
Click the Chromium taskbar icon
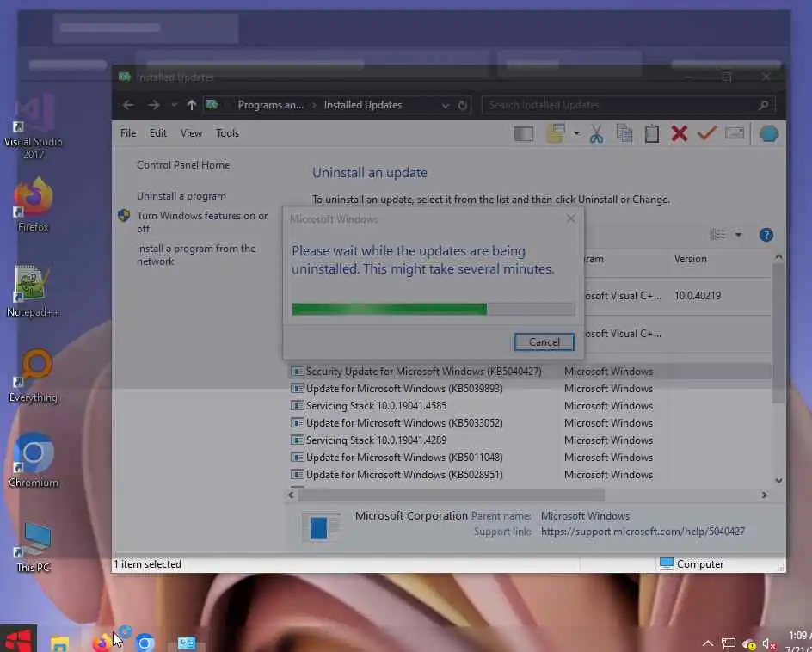[x=145, y=643]
